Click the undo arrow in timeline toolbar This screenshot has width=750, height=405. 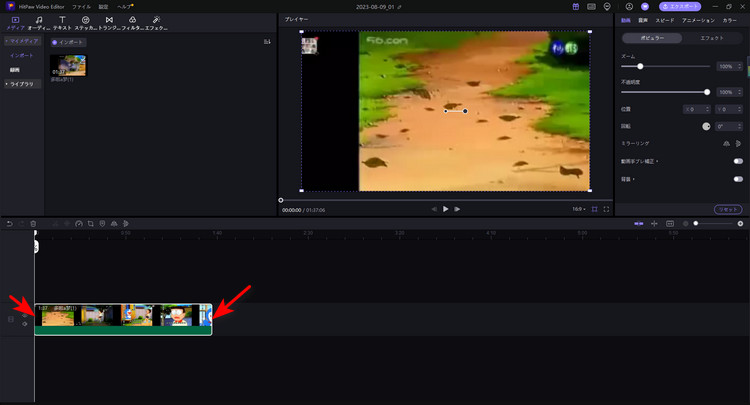pyautogui.click(x=9, y=223)
